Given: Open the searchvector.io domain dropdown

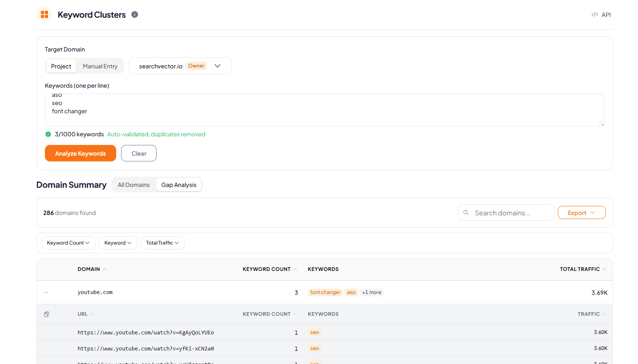Looking at the screenshot, I should click(180, 66).
